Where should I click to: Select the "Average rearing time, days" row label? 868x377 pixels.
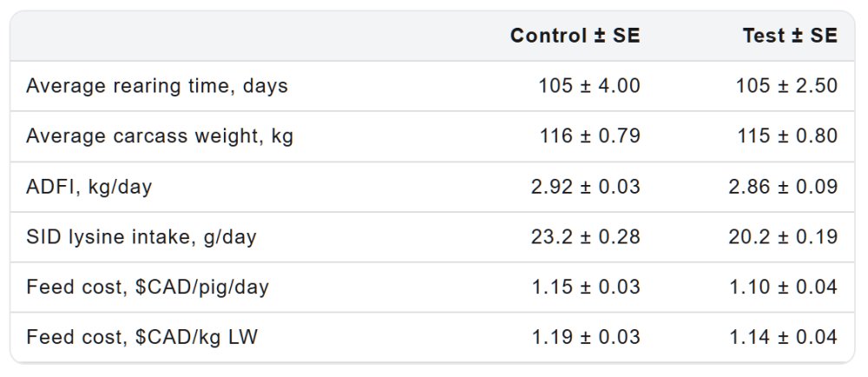click(157, 86)
